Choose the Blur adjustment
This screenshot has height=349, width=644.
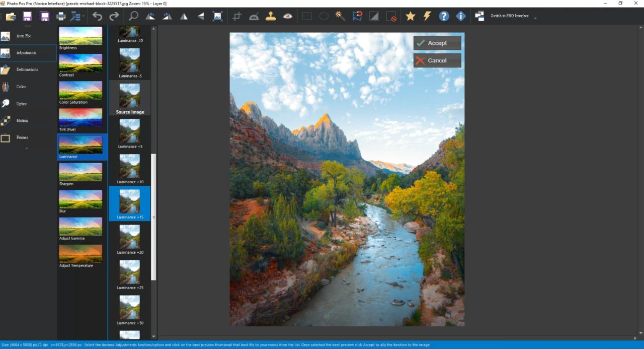(x=80, y=201)
